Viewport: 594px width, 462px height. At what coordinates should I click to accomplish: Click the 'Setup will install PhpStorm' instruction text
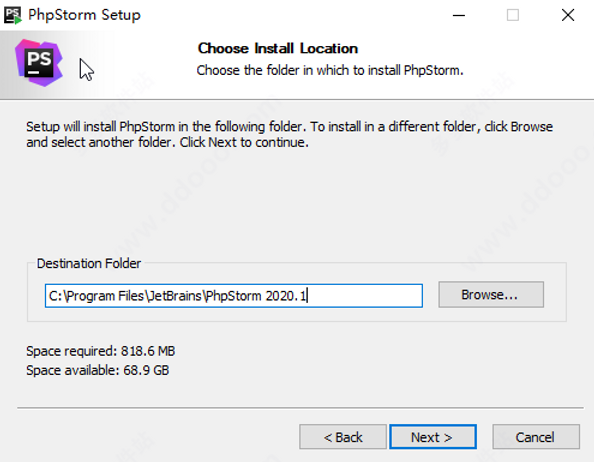point(289,134)
